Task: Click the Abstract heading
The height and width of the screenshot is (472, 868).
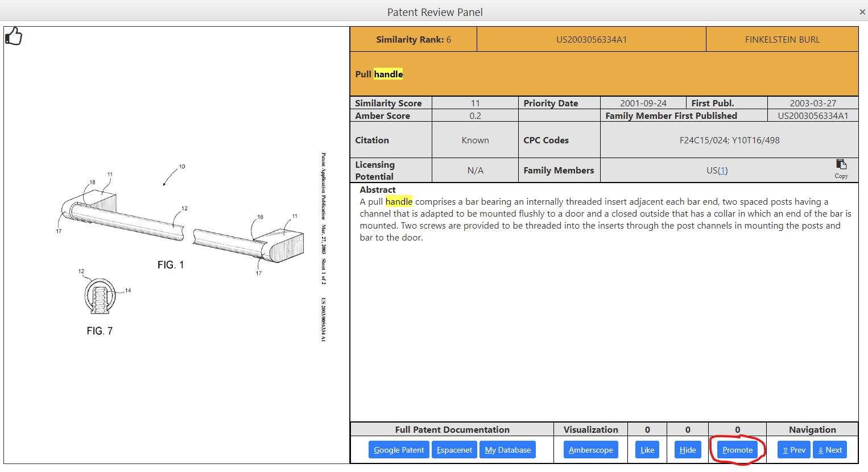Action: [x=378, y=190]
